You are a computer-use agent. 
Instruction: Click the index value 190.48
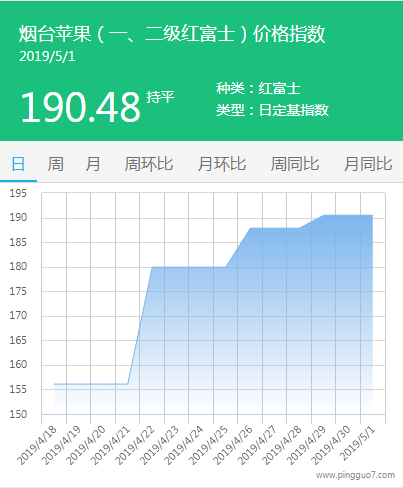pos(80,107)
